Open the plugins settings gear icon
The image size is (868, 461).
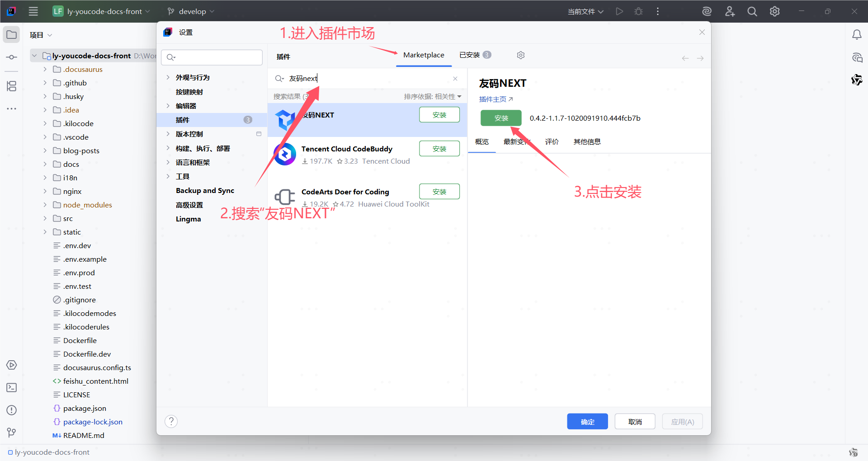click(521, 55)
